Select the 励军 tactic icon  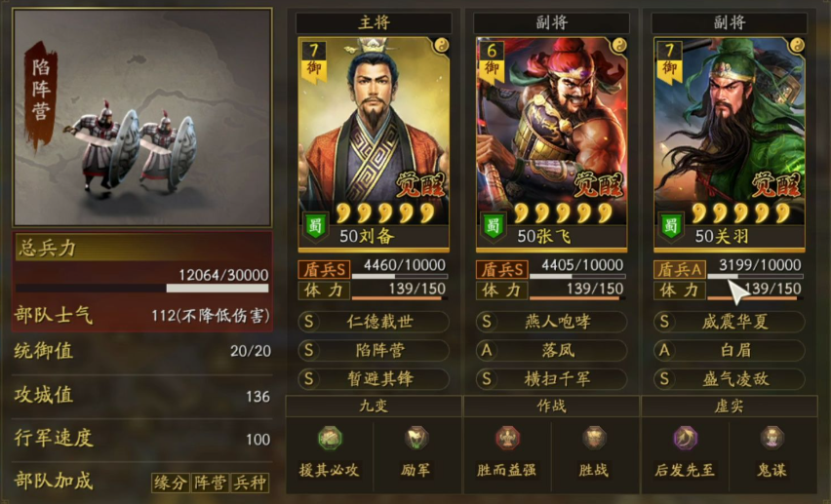point(416,439)
